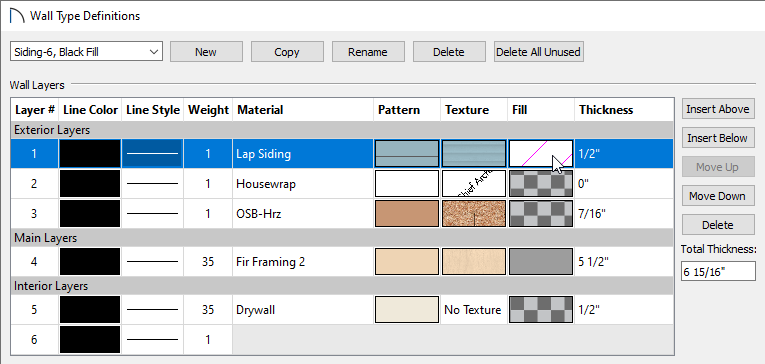Viewport: 765px width, 364px height.
Task: Open line color swatch for layer 6
Action: (x=90, y=340)
